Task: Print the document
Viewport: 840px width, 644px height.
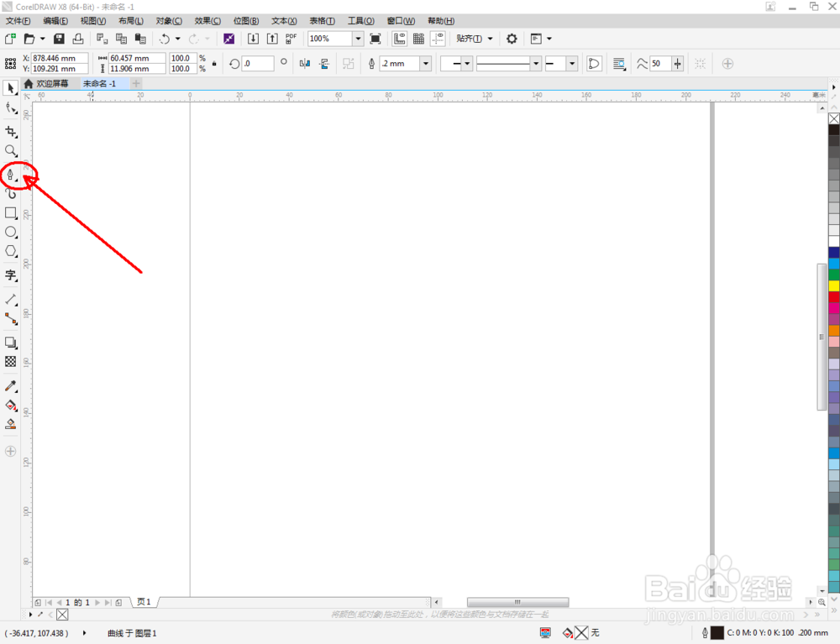Action: (78, 39)
